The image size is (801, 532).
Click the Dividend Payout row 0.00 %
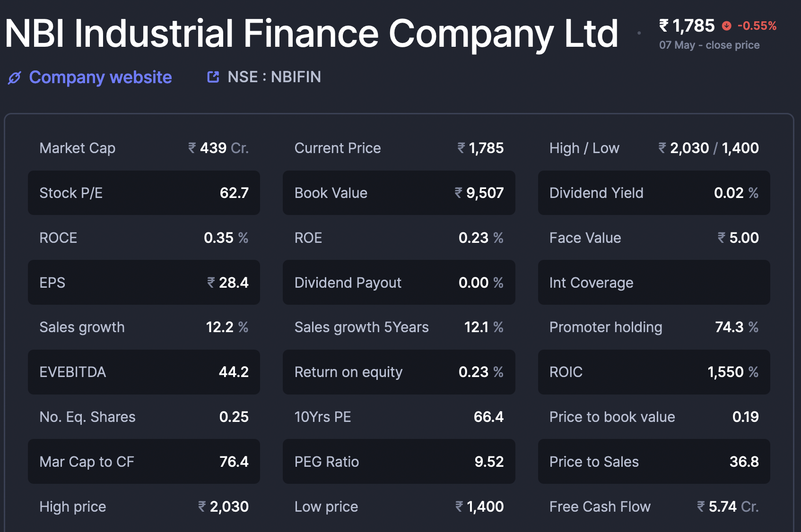point(399,283)
